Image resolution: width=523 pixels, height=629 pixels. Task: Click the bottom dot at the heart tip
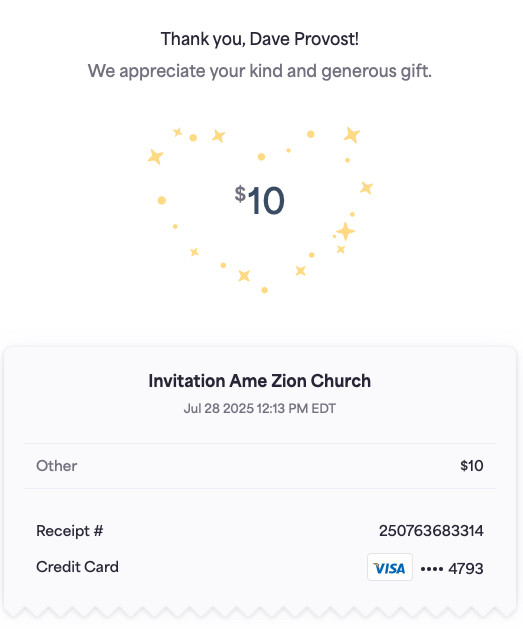[264, 290]
